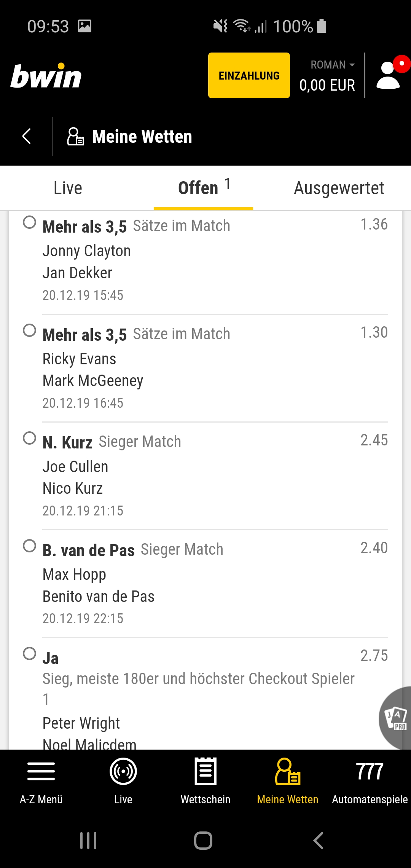
Task: Select radio for N. Kurz bet
Action: [29, 438]
